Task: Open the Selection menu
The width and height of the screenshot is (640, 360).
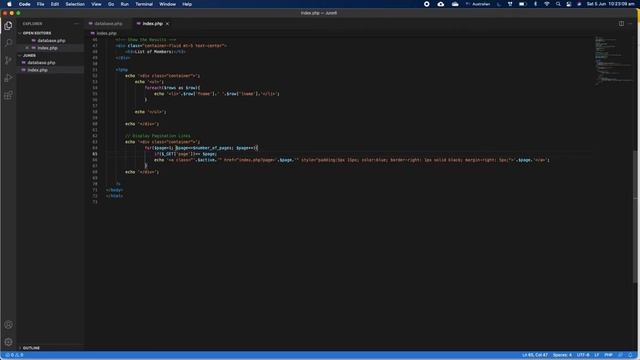Action: tap(75, 4)
